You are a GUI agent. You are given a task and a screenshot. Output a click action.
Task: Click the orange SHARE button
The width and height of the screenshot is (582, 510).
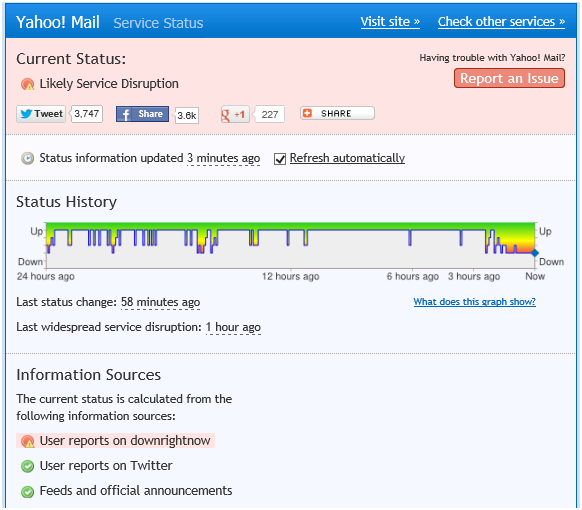click(337, 113)
